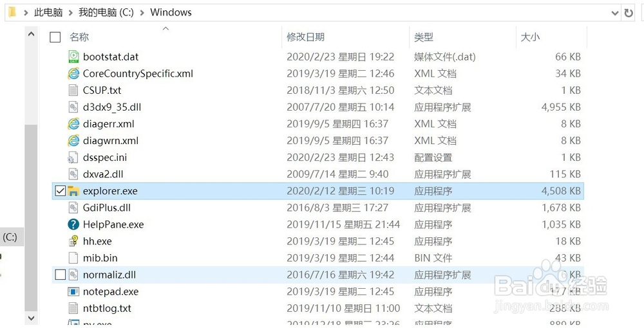
Task: Click the HelpPane.exe question mark icon
Action: [x=73, y=224]
